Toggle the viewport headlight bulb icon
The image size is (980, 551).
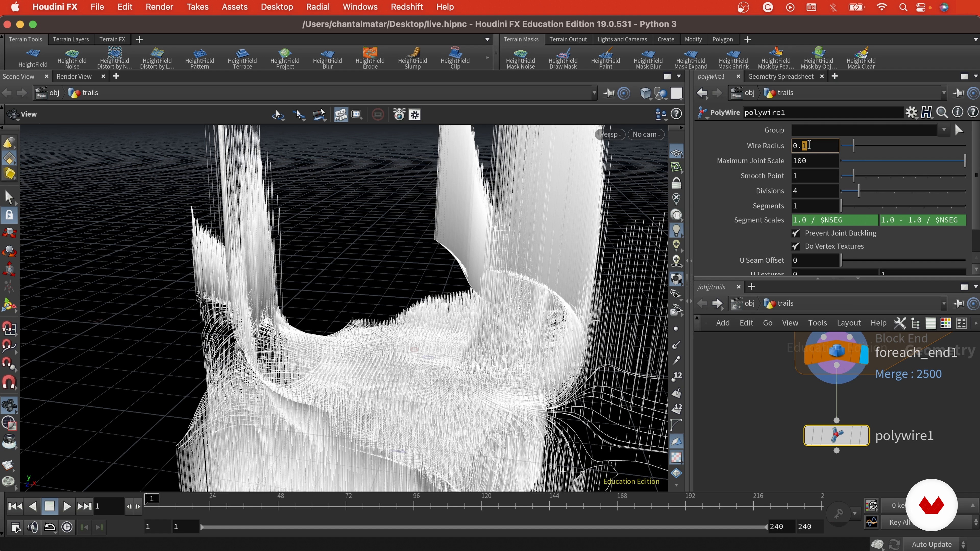pyautogui.click(x=676, y=230)
